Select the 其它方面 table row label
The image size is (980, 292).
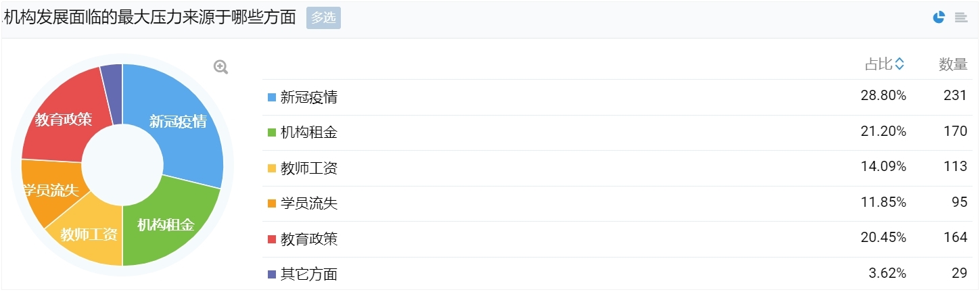[309, 274]
